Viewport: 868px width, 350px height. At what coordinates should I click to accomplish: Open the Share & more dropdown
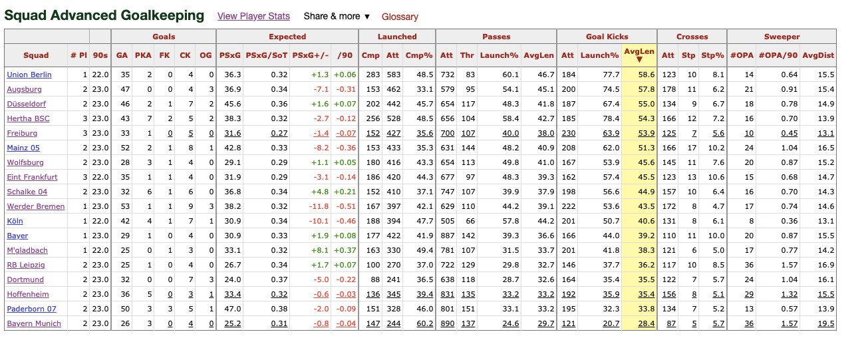pyautogui.click(x=337, y=16)
